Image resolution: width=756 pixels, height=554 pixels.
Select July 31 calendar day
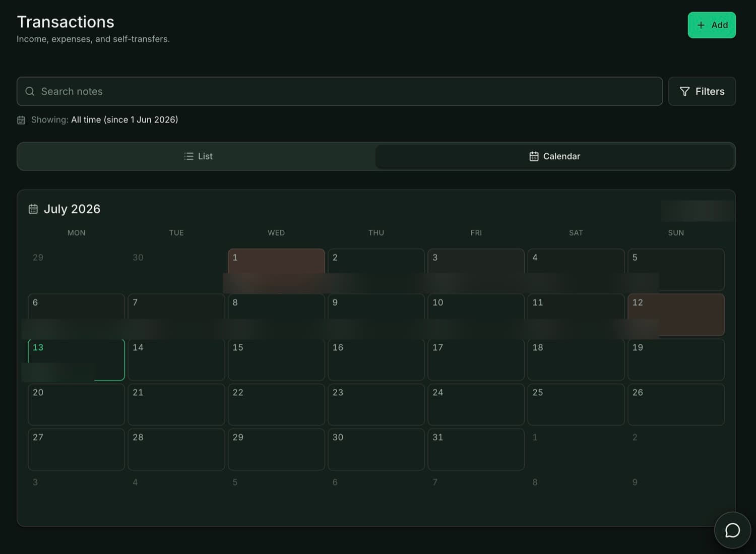(476, 449)
